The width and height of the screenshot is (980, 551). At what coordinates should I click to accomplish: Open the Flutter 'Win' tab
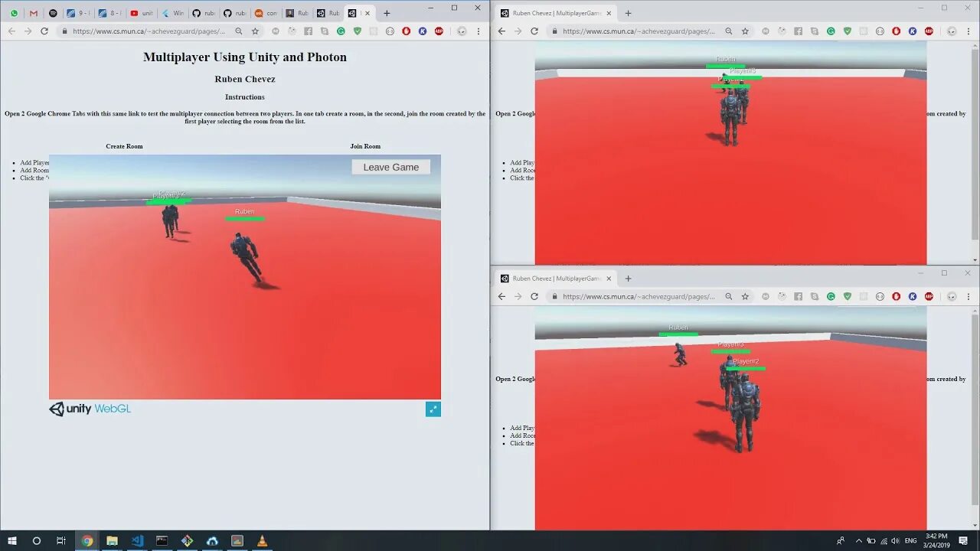pos(173,13)
